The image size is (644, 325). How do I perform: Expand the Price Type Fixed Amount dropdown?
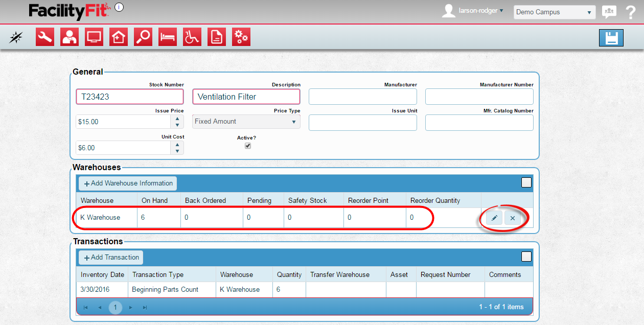(246, 122)
